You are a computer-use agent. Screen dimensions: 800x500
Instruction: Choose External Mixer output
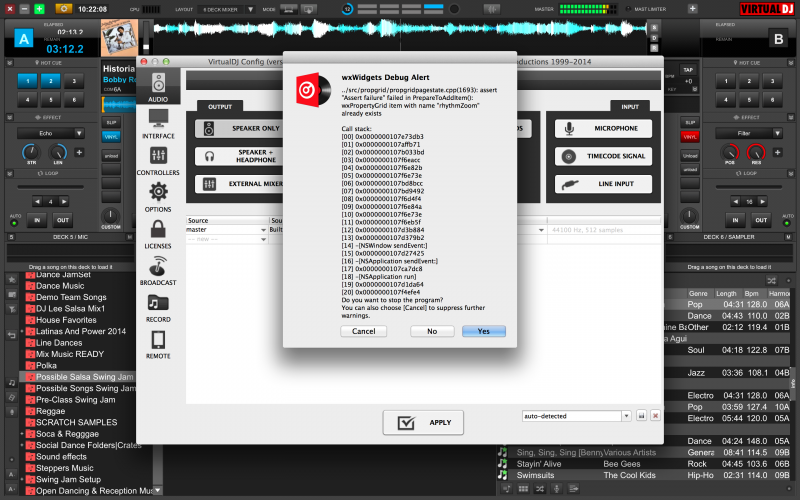coord(239,184)
